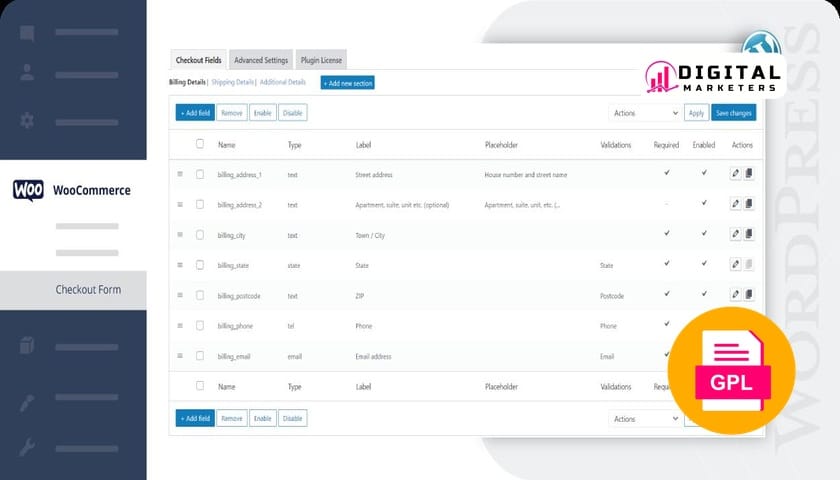Click the edit pencil icon for billing_city

click(x=736, y=234)
